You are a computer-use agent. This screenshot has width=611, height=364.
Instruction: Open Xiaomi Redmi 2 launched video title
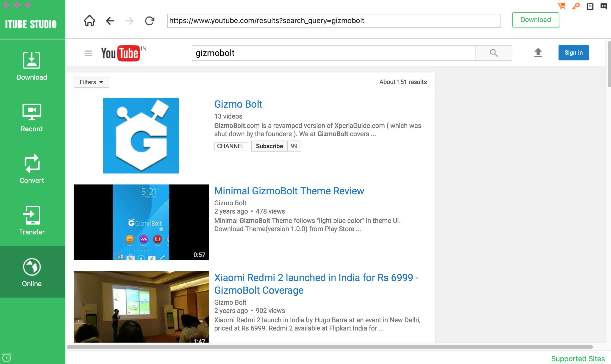316,284
